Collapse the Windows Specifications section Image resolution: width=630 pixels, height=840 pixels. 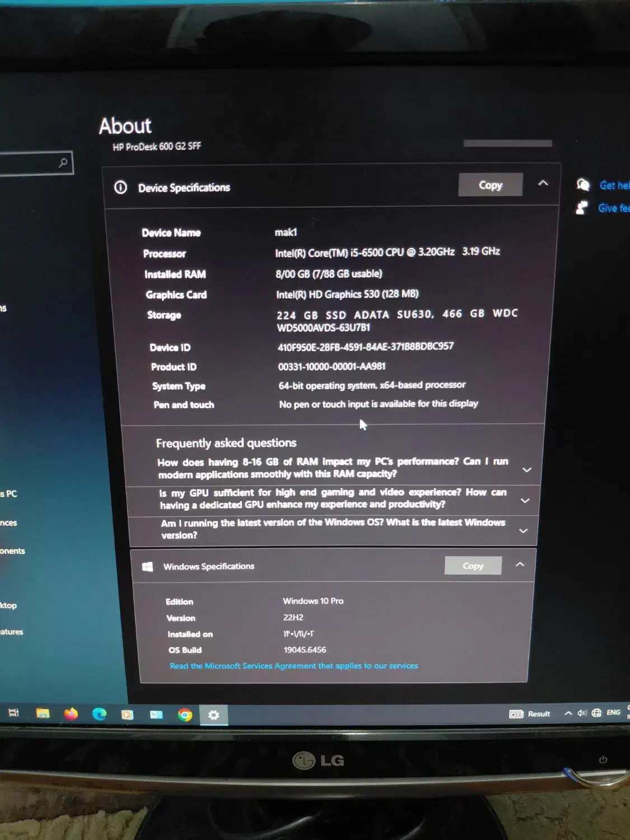point(520,564)
